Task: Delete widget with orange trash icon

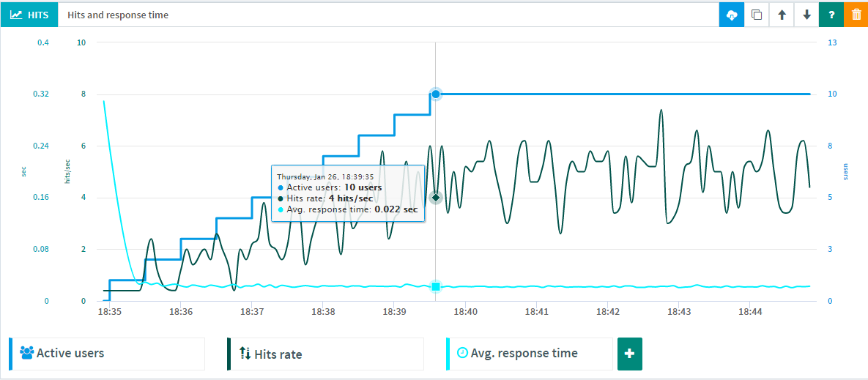Action: [856, 15]
